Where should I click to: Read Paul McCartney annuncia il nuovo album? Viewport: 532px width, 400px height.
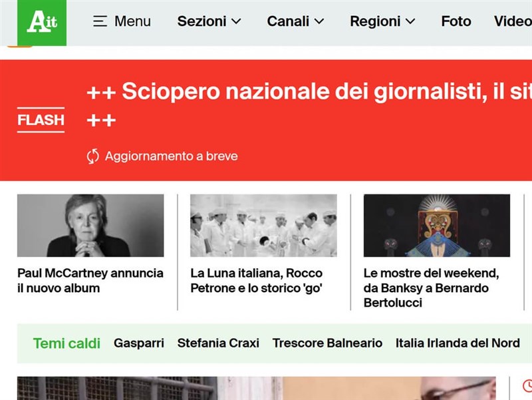click(90, 281)
